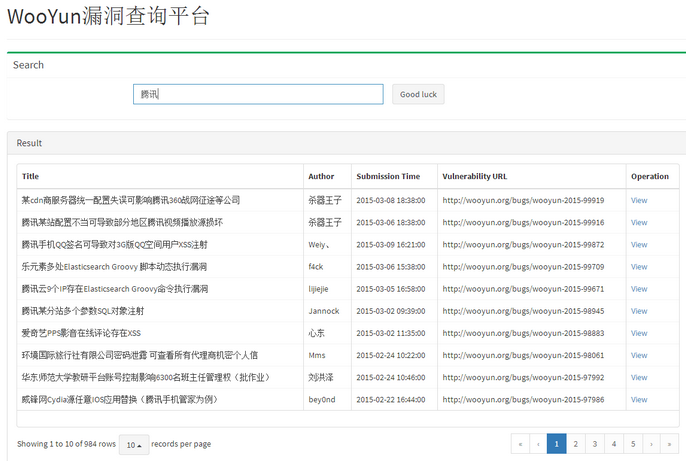Screen dimensions: 686x461
Task: Click Showing 1 to 10 of 984 rows
Action: point(66,444)
